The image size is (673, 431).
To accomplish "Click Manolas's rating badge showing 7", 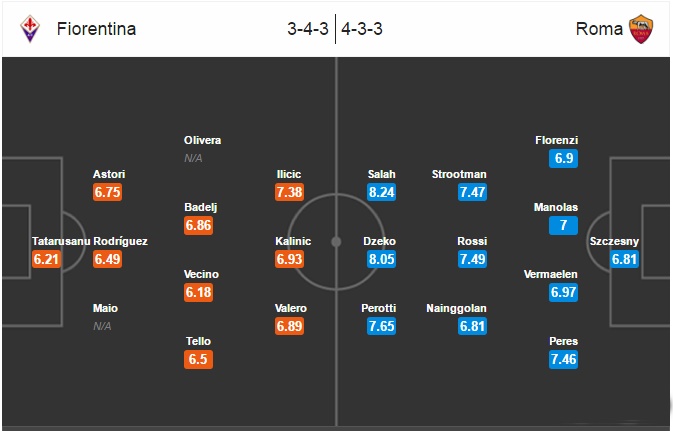I will point(563,225).
